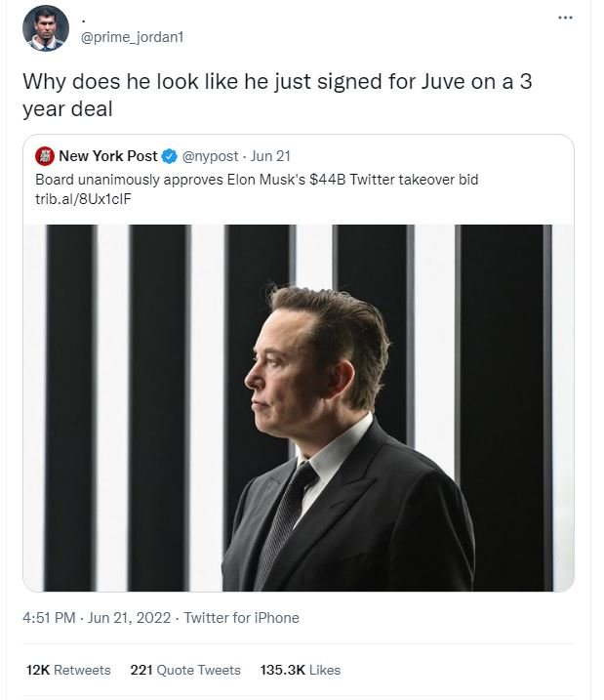Viewport: 604px width, 700px height.
Task: Click the blue verified badge
Action: pyautogui.click(x=170, y=156)
